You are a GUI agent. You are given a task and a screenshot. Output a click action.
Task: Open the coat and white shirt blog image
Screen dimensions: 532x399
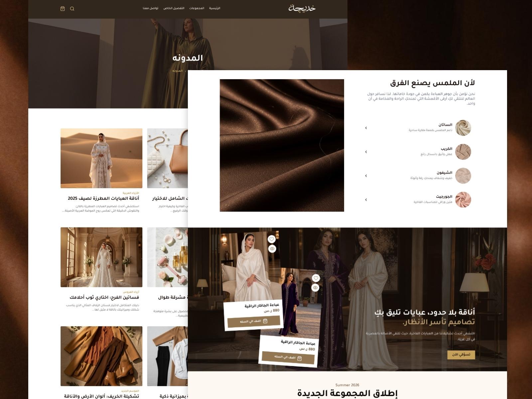[168, 356]
